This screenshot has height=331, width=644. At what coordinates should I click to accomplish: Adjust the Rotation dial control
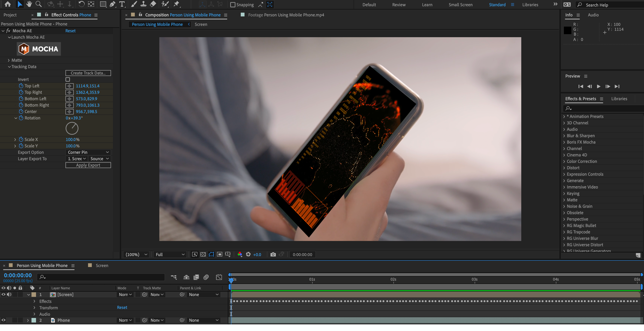72,128
